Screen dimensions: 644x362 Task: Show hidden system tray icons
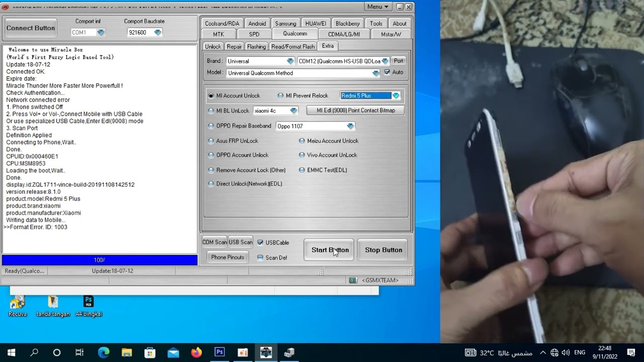pyautogui.click(x=542, y=352)
